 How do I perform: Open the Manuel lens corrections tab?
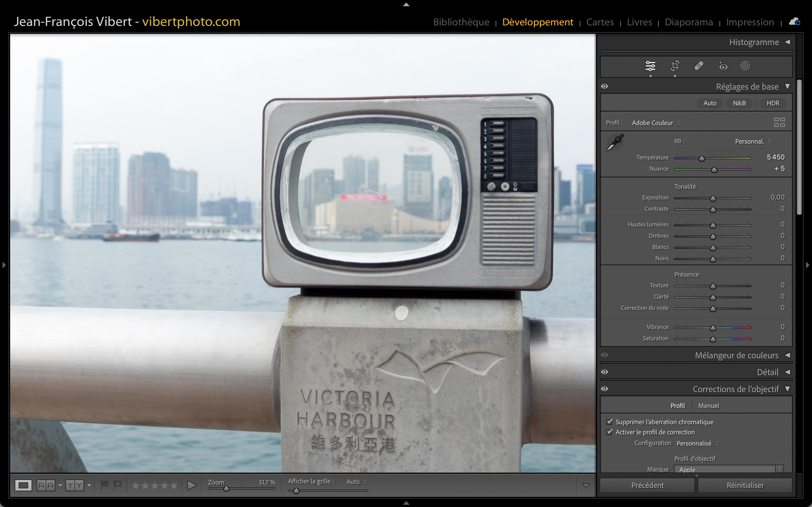(708, 406)
